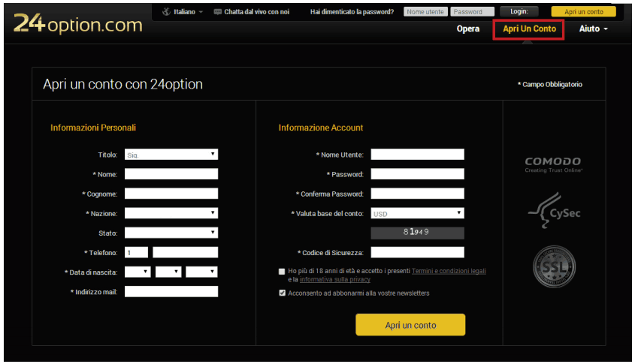Open the Stato dropdown

coord(171,233)
